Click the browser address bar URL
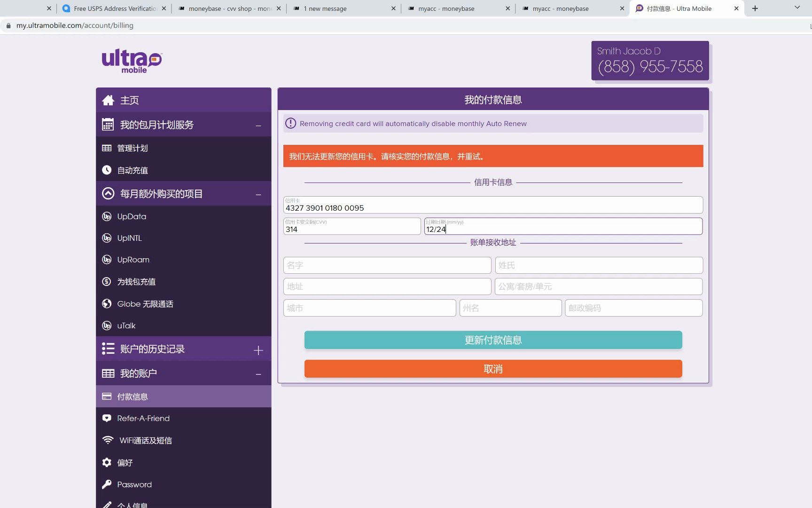 75,25
